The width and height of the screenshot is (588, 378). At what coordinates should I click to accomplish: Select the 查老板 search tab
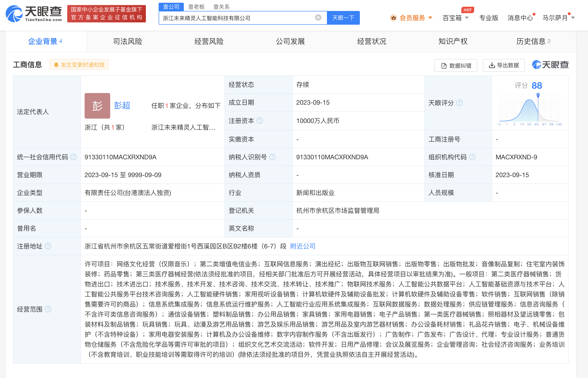click(196, 7)
